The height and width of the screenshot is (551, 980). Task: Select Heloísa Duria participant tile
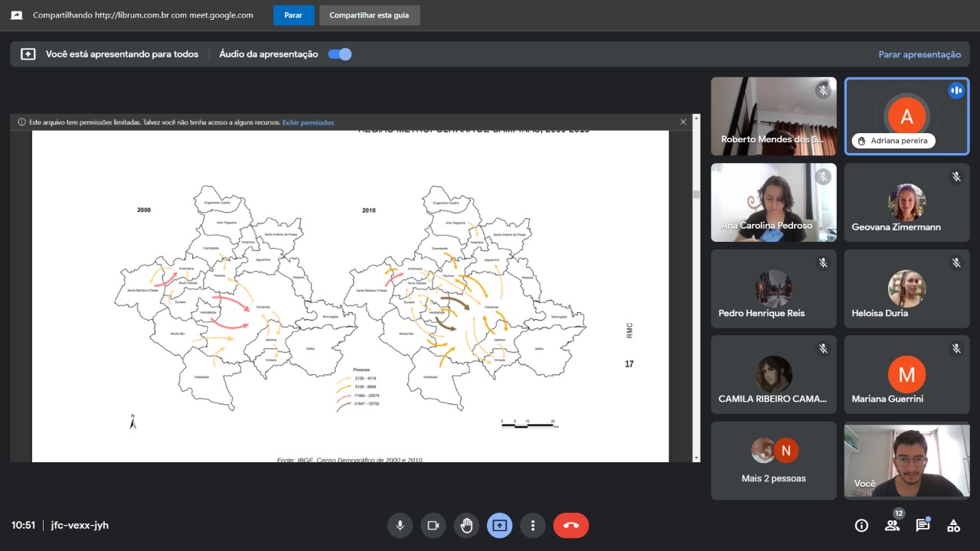907,289
